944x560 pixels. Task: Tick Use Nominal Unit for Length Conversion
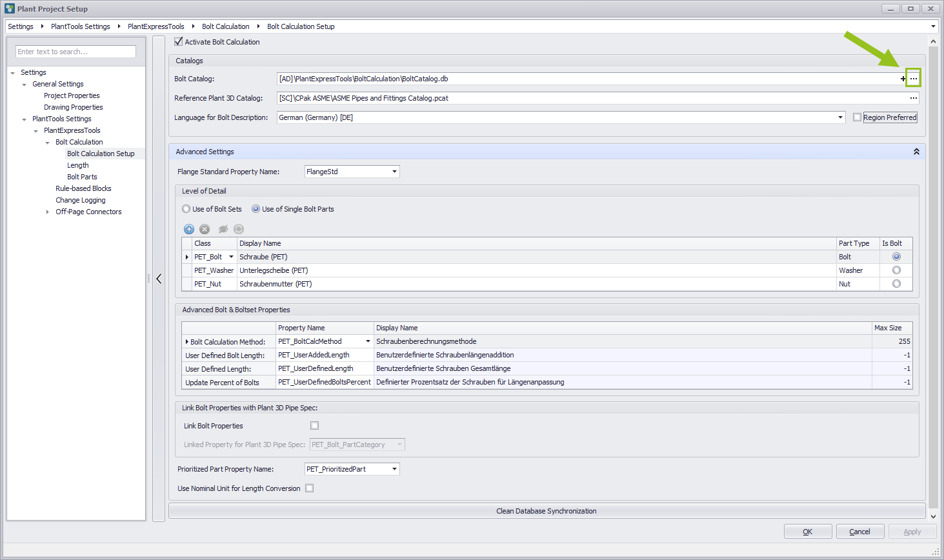(x=310, y=488)
